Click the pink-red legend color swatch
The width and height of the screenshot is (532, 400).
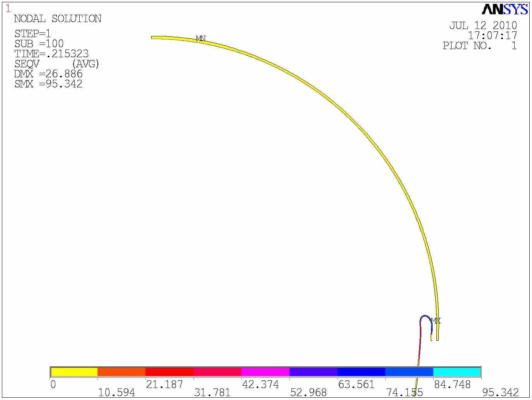[217, 372]
